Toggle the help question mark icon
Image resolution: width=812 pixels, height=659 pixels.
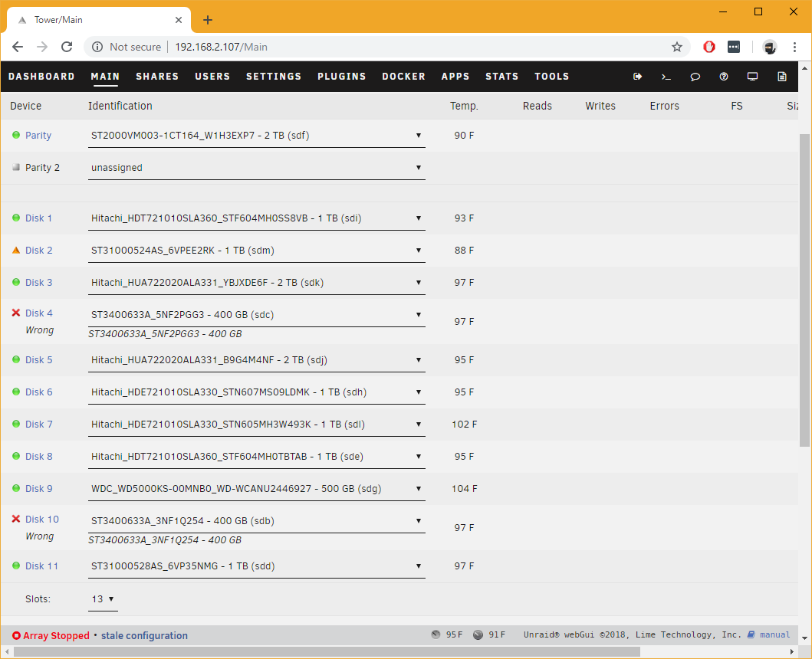pyautogui.click(x=724, y=77)
